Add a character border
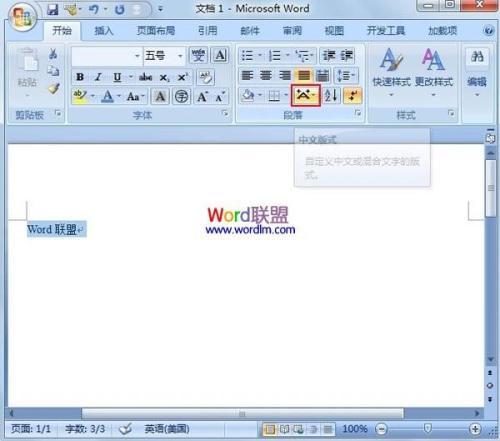The height and width of the screenshot is (441, 500). click(x=220, y=55)
